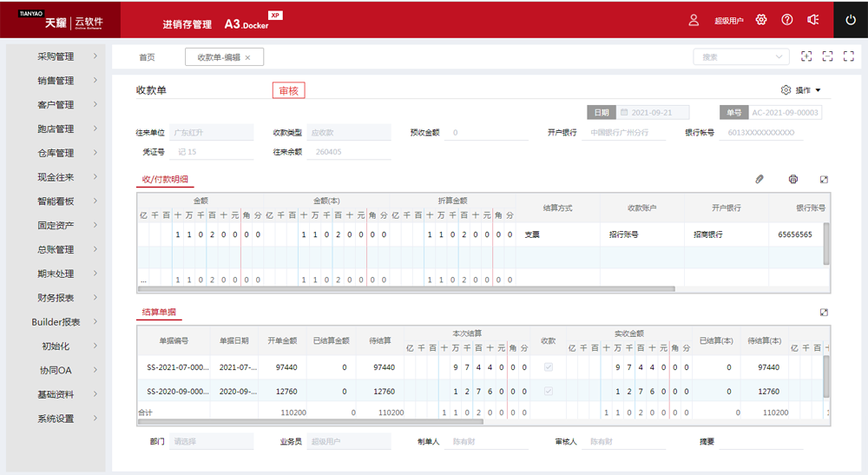
Task: Open the 操作 dropdown menu
Action: [x=801, y=90]
